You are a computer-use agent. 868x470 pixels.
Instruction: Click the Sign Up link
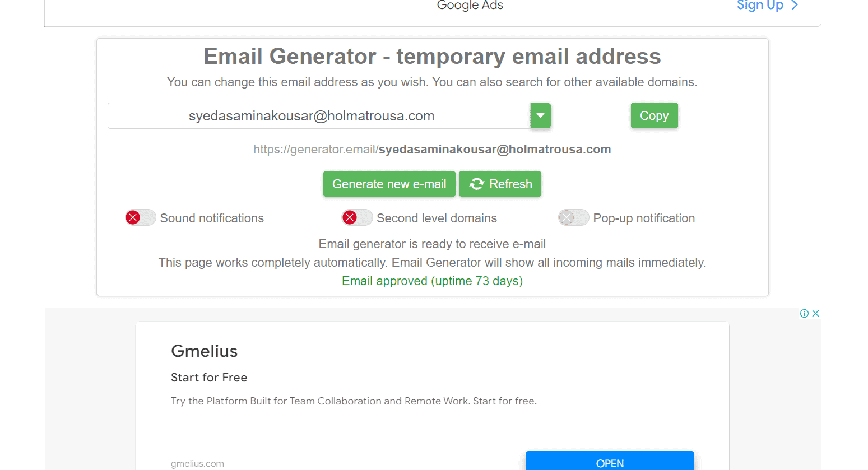click(x=760, y=6)
